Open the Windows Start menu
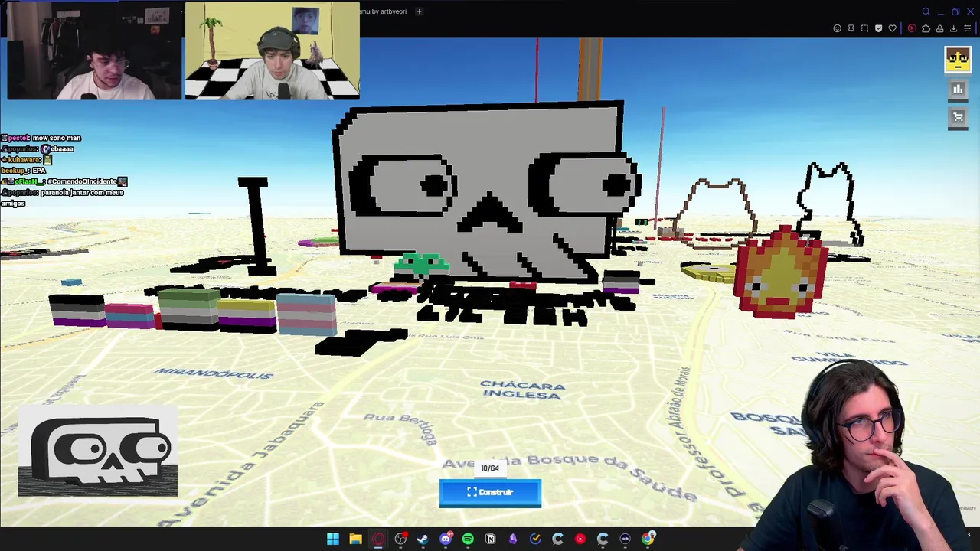 pyautogui.click(x=333, y=539)
